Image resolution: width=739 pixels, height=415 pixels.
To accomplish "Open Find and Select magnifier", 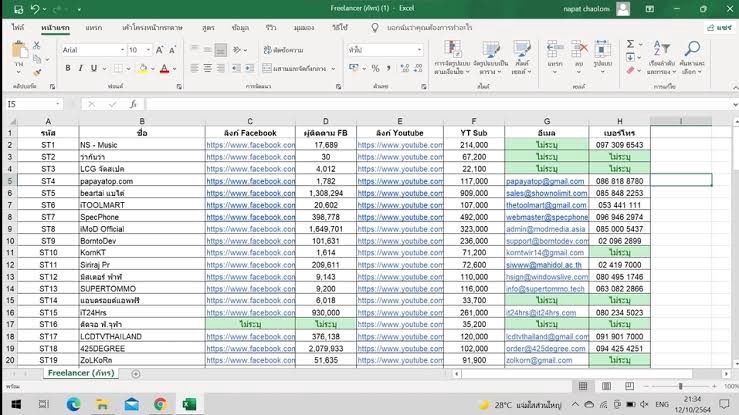I will coord(692,57).
